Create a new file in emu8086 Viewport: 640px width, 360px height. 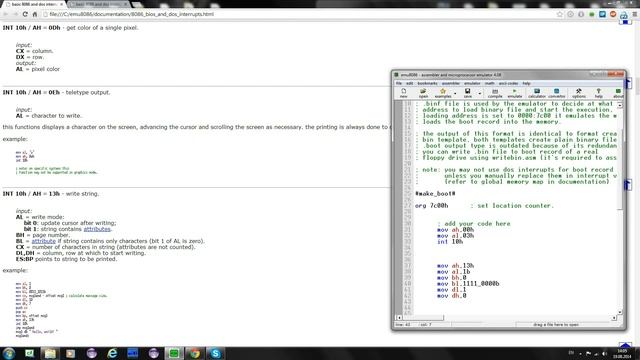pos(403,93)
